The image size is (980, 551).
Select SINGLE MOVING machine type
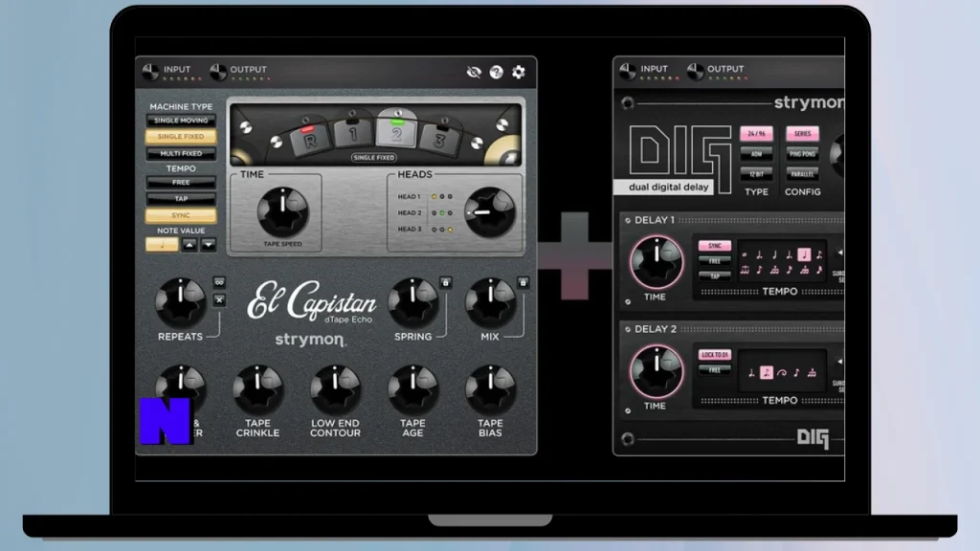[x=181, y=121]
